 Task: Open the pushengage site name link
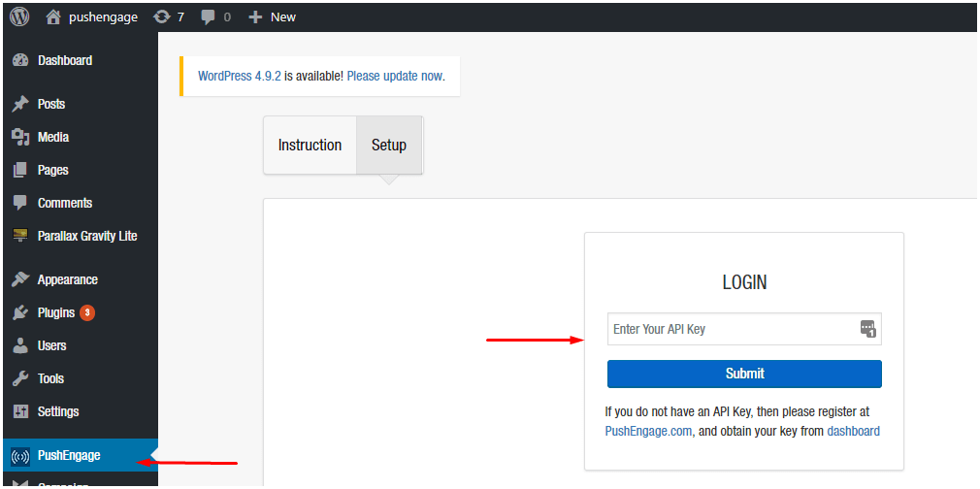103,17
